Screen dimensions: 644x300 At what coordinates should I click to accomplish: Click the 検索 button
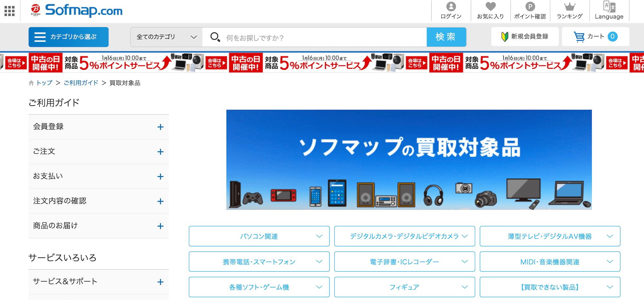point(446,37)
